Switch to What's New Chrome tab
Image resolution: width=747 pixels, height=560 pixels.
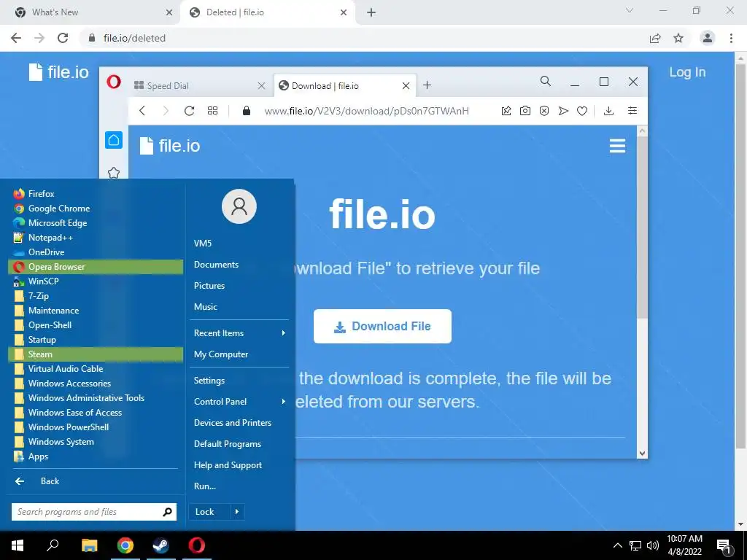pos(90,12)
